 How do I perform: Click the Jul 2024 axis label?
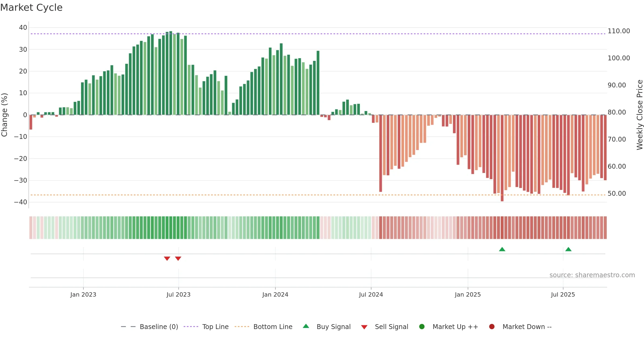[371, 294]
